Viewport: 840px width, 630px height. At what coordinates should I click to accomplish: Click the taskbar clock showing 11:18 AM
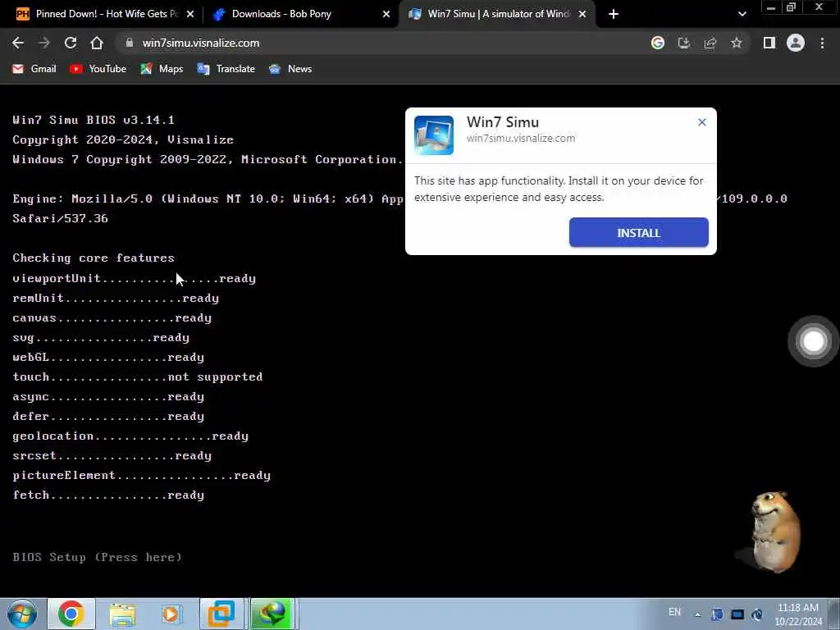pyautogui.click(x=798, y=614)
